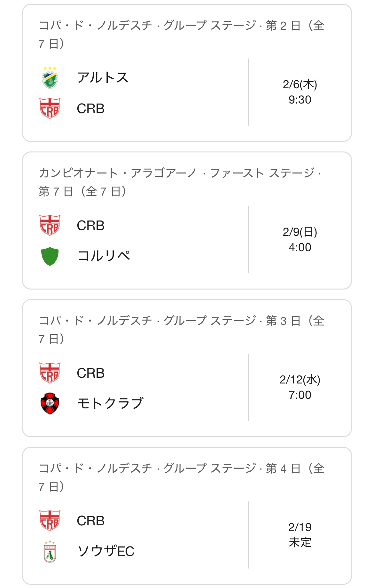
Task: Select the モトクラブ team name
Action: (111, 404)
